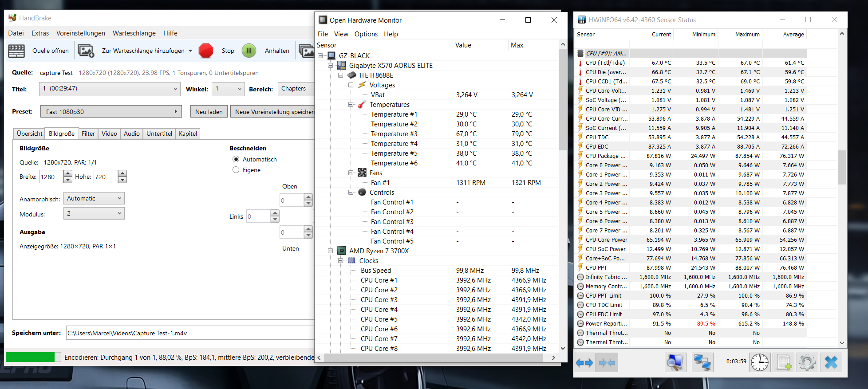868x389 pixels.
Task: Click the red Stop encode icon
Action: (205, 51)
